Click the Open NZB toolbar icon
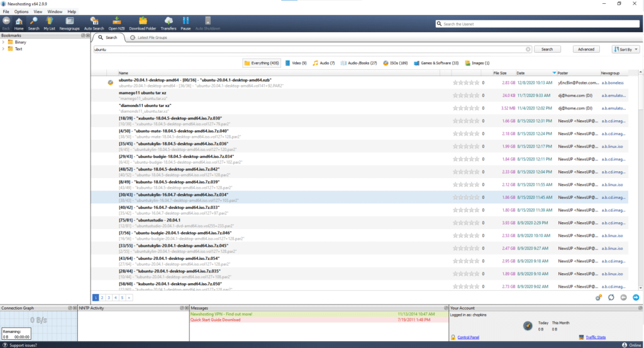Screen dimensions: 644x348 point(116,23)
